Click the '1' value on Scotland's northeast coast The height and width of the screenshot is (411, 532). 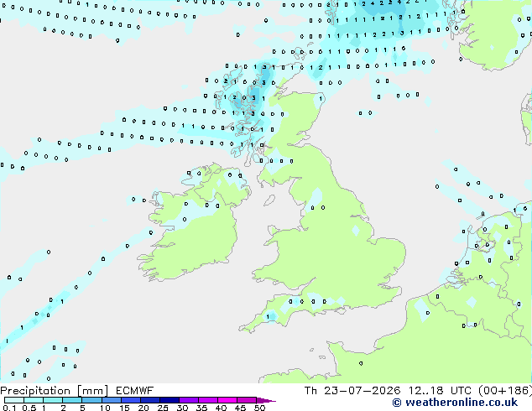(x=321, y=99)
